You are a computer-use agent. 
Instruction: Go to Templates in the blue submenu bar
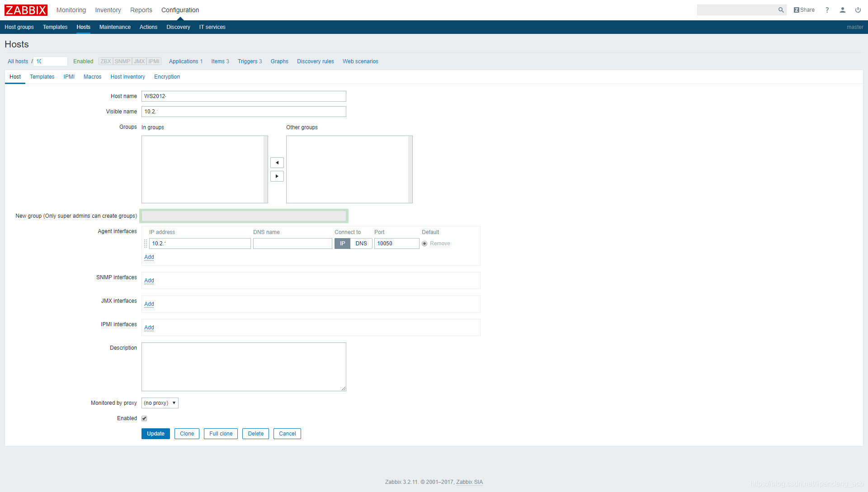[55, 27]
